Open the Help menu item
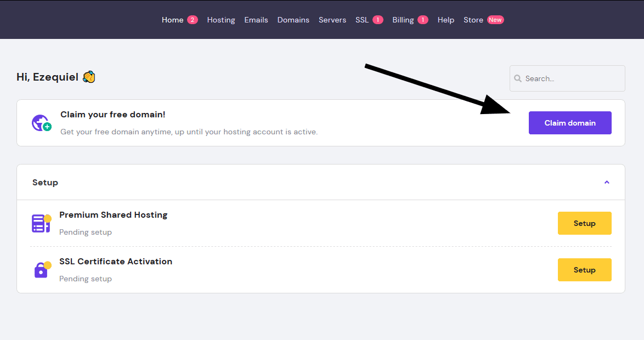The image size is (644, 340). click(x=445, y=20)
